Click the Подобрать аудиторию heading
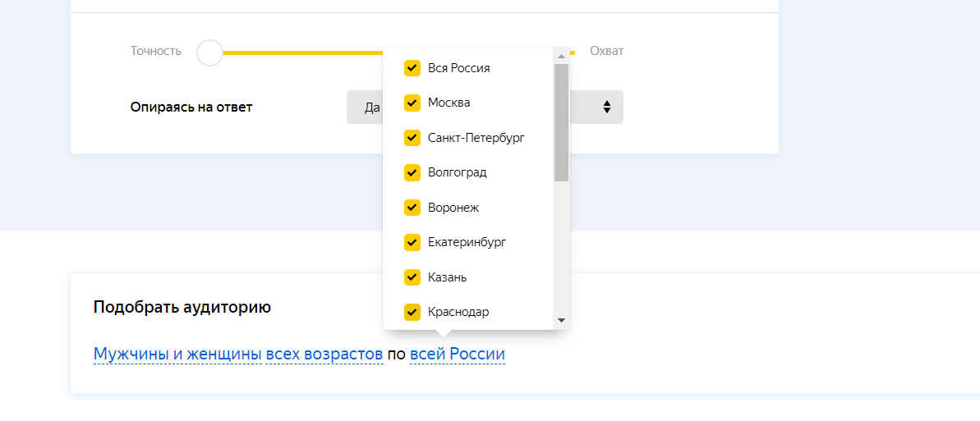This screenshot has width=980, height=421. 182,307
